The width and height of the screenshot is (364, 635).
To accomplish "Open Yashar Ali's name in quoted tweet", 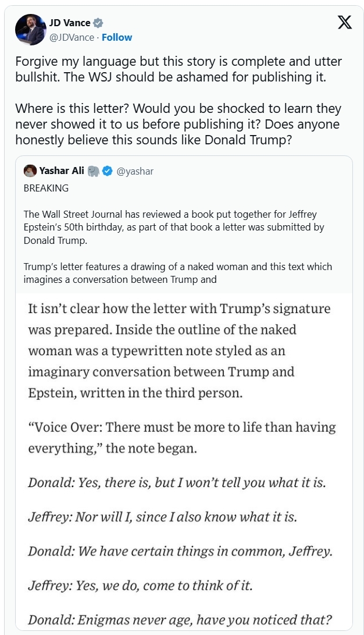I will pos(62,171).
